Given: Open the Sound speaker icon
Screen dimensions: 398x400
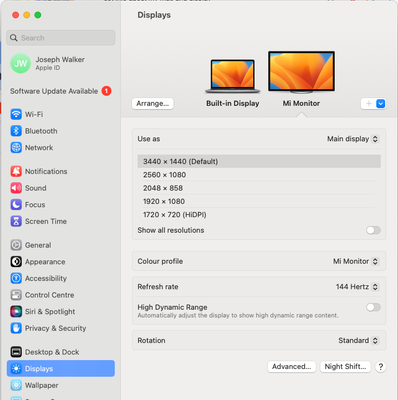Looking at the screenshot, I should point(16,188).
